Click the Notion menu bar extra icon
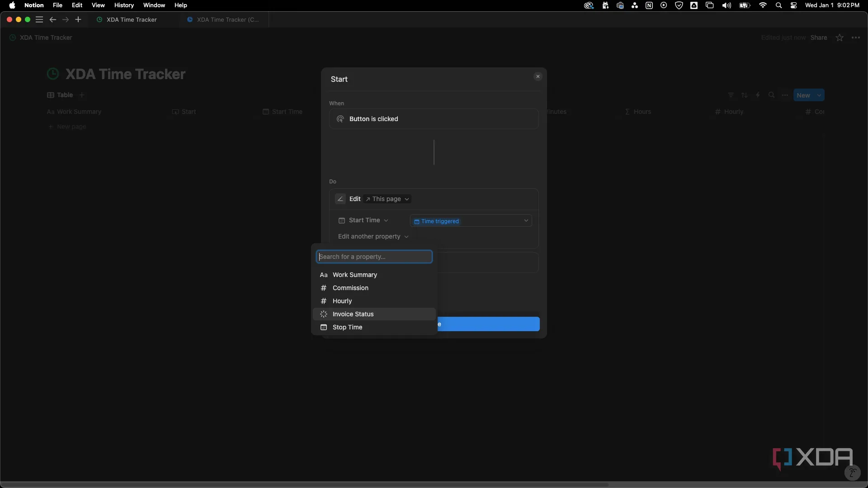Image resolution: width=868 pixels, height=488 pixels. coord(649,5)
